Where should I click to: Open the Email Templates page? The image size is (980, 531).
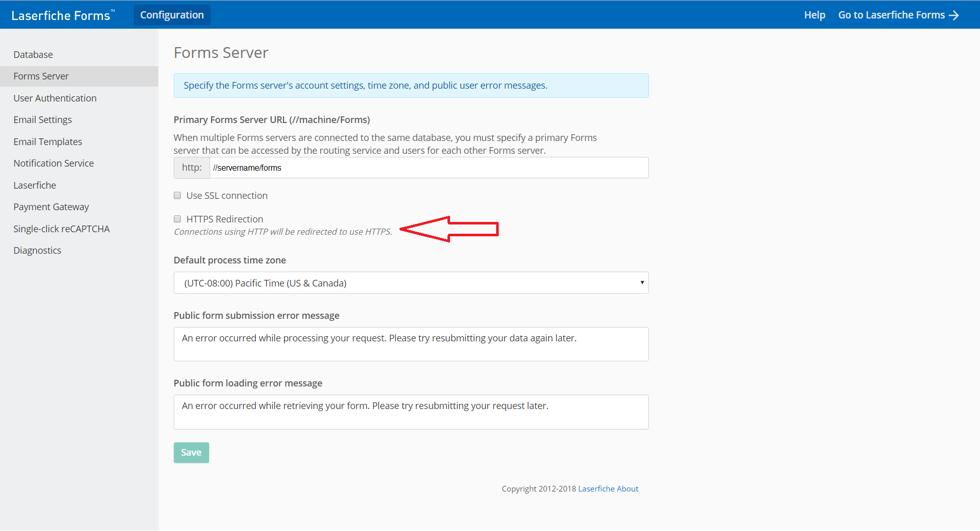click(48, 142)
